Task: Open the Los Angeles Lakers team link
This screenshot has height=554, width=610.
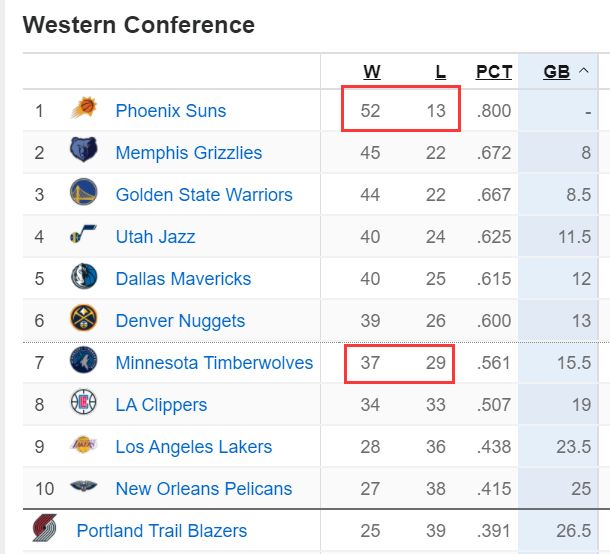Action: point(193,447)
